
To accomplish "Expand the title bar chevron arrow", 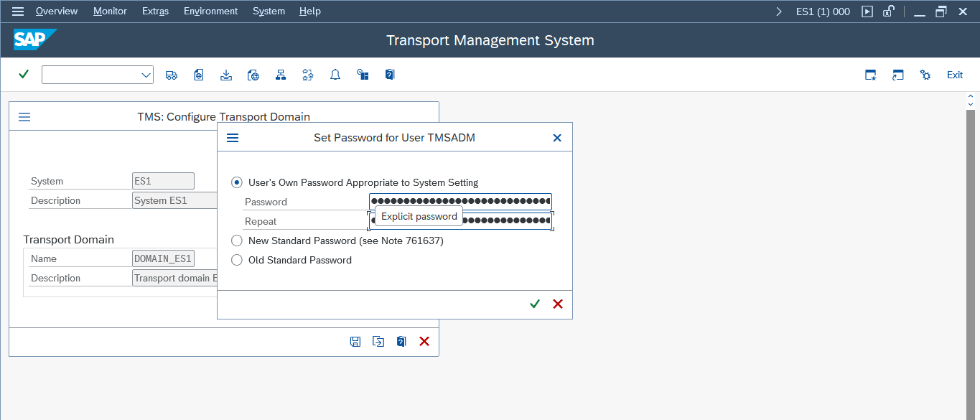I will 780,11.
